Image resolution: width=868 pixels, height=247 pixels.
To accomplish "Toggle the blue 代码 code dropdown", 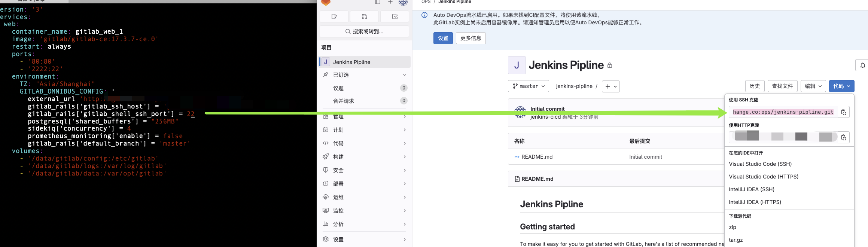I will 842,86.
